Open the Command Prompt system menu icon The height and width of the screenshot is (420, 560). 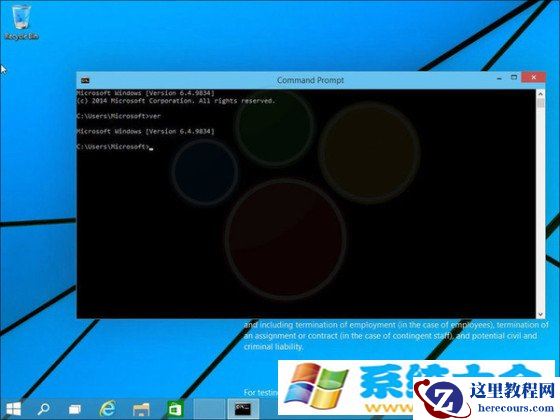85,80
